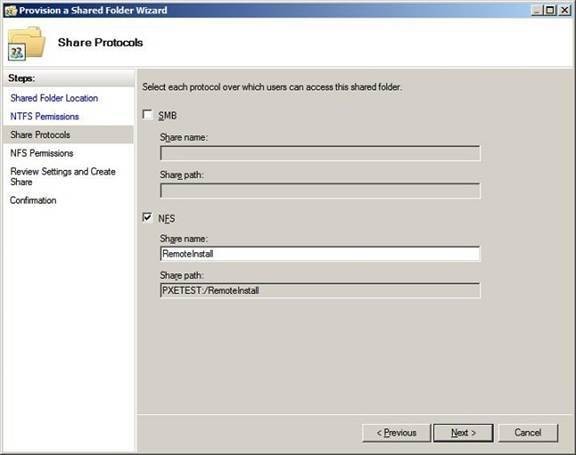Image resolution: width=576 pixels, height=455 pixels.
Task: Click the disabled SMB share path field
Action: coord(320,191)
